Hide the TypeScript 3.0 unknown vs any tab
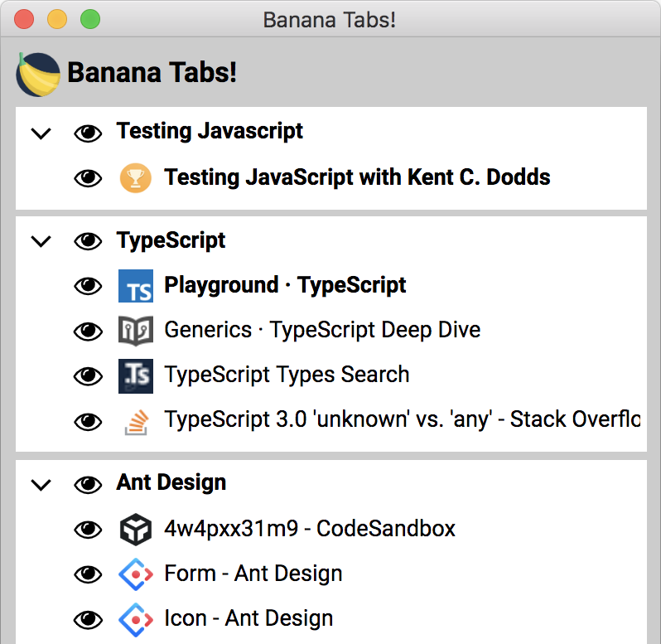 coord(88,421)
